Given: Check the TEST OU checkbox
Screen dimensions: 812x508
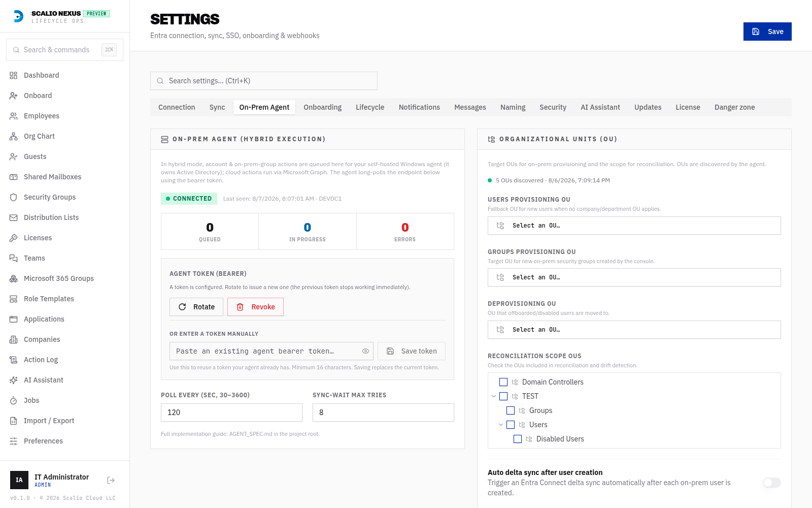Looking at the screenshot, I should tap(503, 396).
